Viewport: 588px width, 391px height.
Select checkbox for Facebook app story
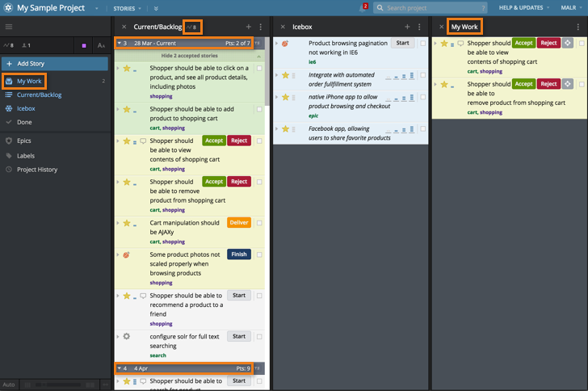[x=422, y=128]
